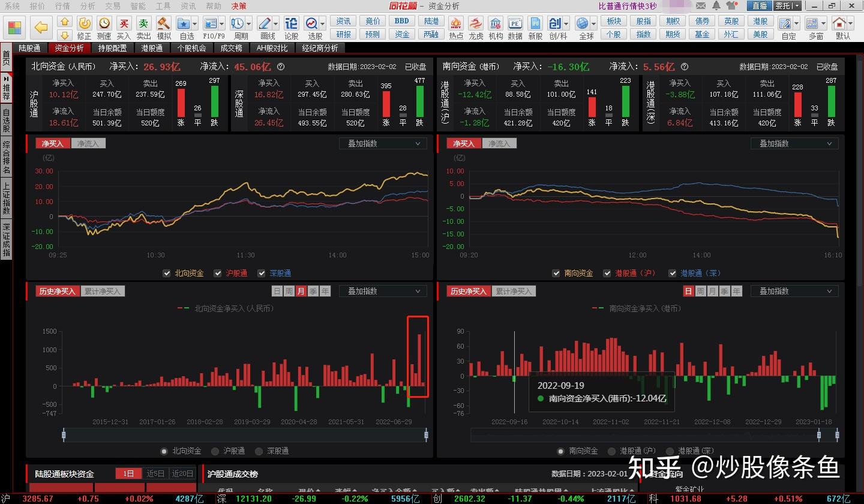Click the four-color grid icon

[14, 28]
